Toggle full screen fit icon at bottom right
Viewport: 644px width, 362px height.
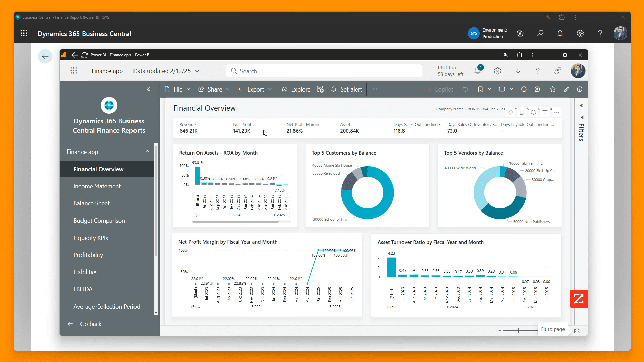pyautogui.click(x=577, y=331)
